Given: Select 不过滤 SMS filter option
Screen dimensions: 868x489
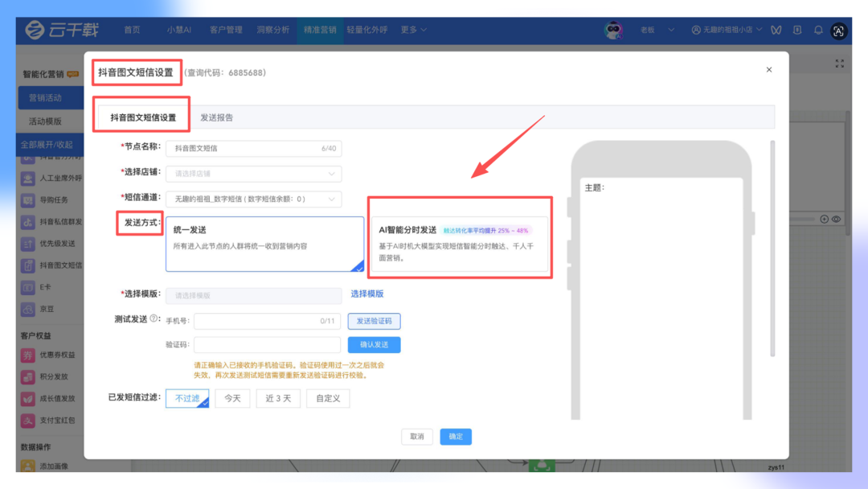Looking at the screenshot, I should pyautogui.click(x=187, y=398).
